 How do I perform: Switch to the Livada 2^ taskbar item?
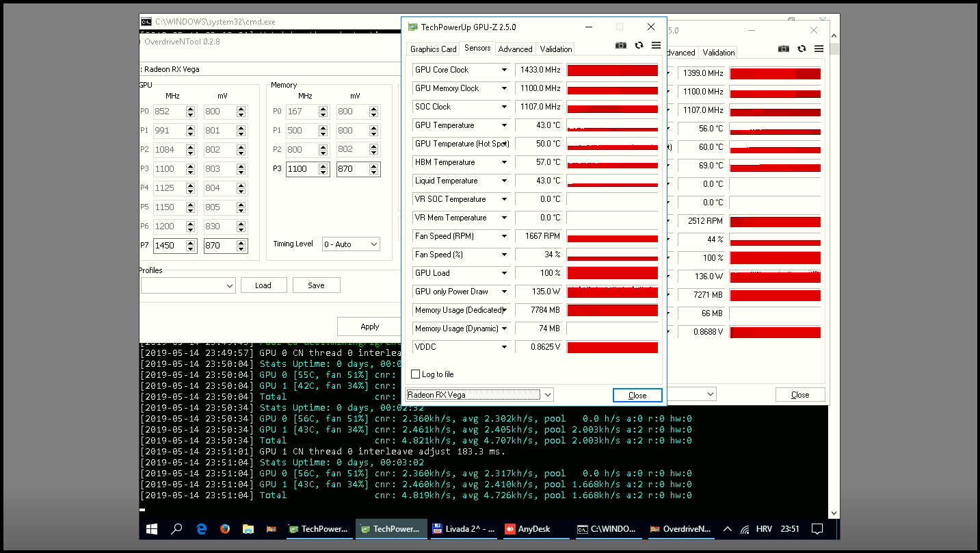pos(464,528)
